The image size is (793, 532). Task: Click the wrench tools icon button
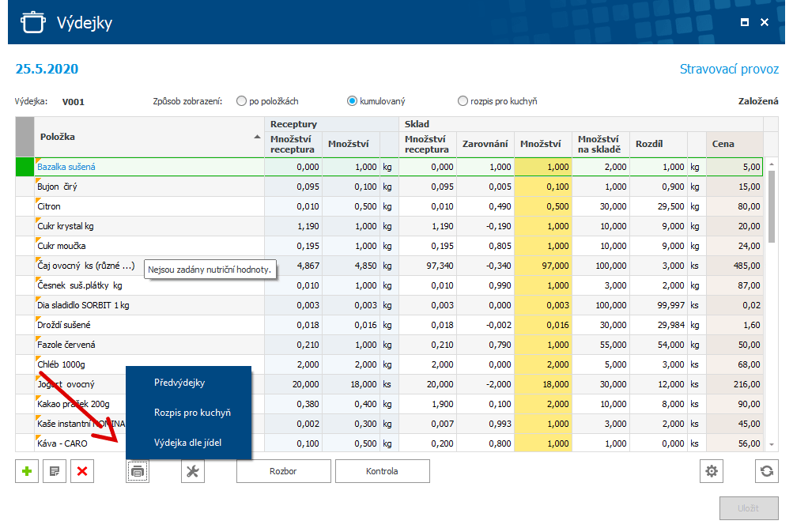pyautogui.click(x=193, y=471)
